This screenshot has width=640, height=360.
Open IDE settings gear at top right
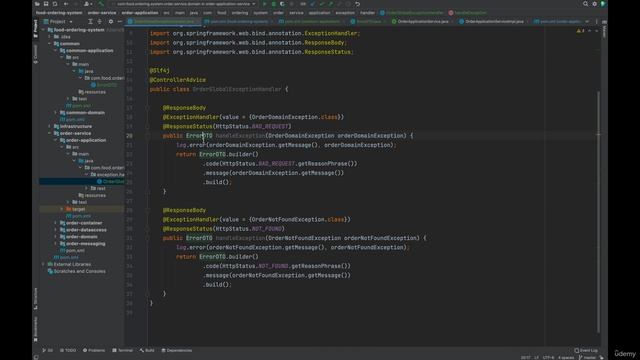(x=594, y=4)
